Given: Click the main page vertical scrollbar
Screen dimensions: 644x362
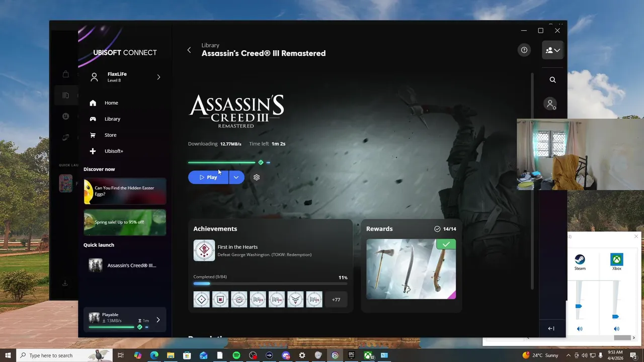Looking at the screenshot, I should pos(532,181).
